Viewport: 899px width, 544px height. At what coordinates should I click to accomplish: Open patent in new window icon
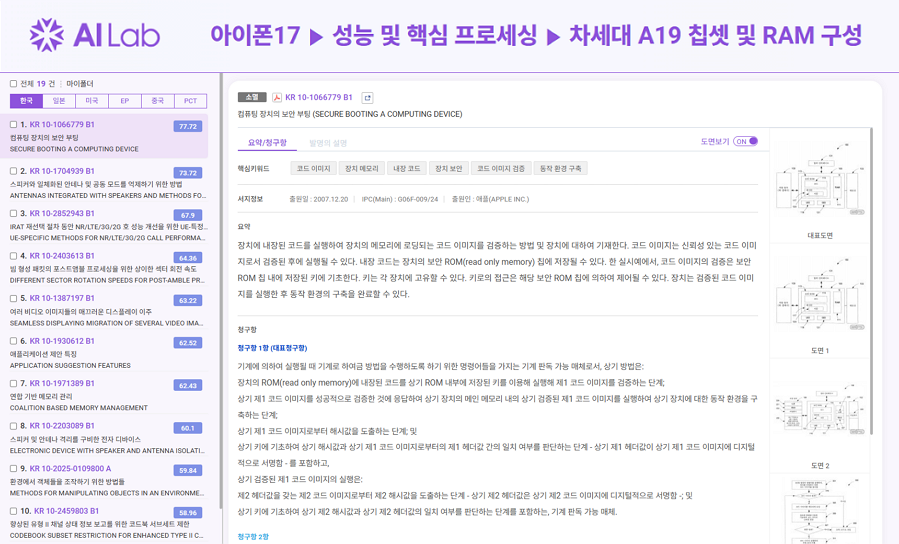pos(368,98)
